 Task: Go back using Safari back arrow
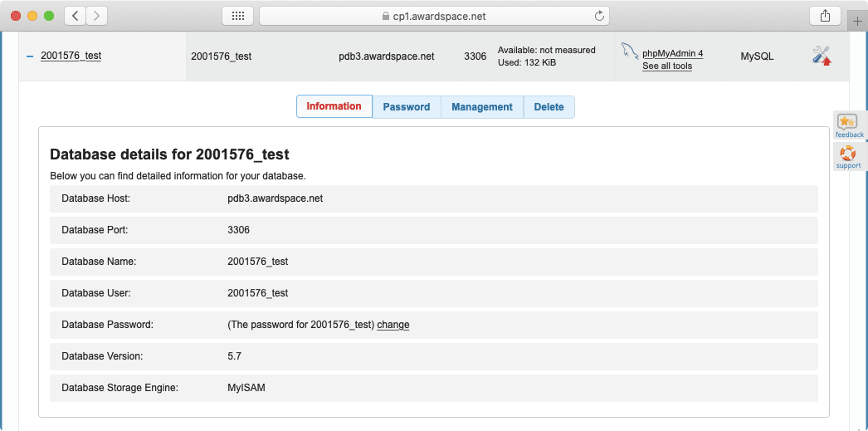75,16
